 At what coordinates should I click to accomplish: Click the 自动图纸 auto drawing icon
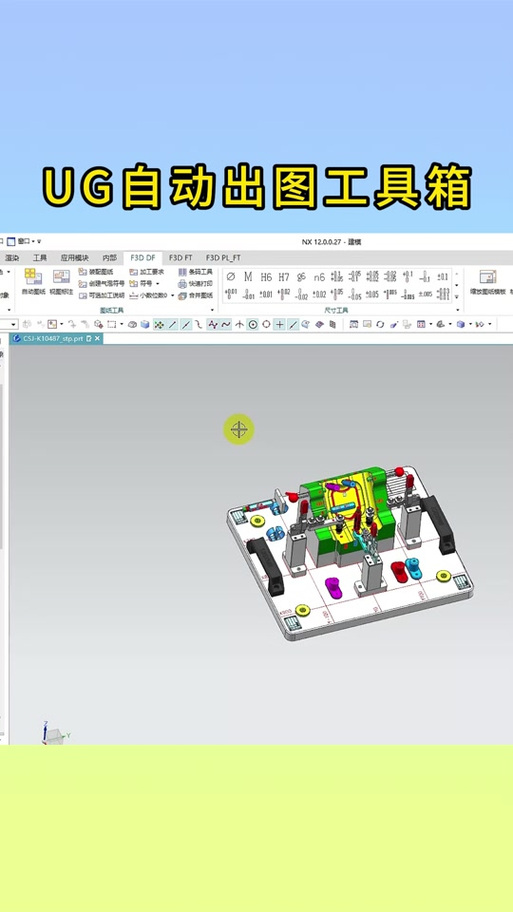click(33, 282)
